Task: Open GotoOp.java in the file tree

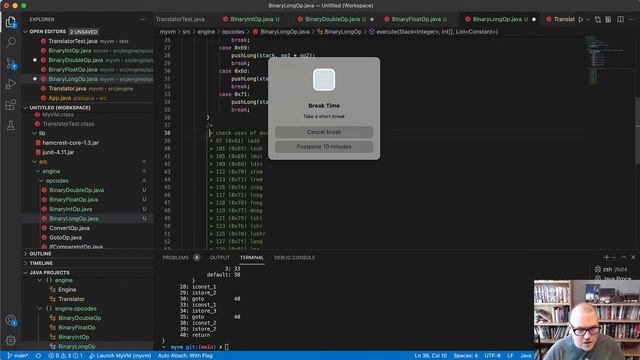Action: tap(65, 238)
